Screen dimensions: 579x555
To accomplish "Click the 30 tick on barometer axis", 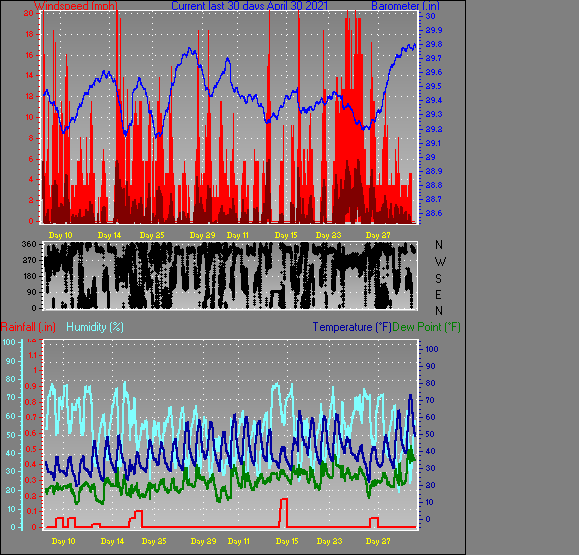I will [x=430, y=16].
